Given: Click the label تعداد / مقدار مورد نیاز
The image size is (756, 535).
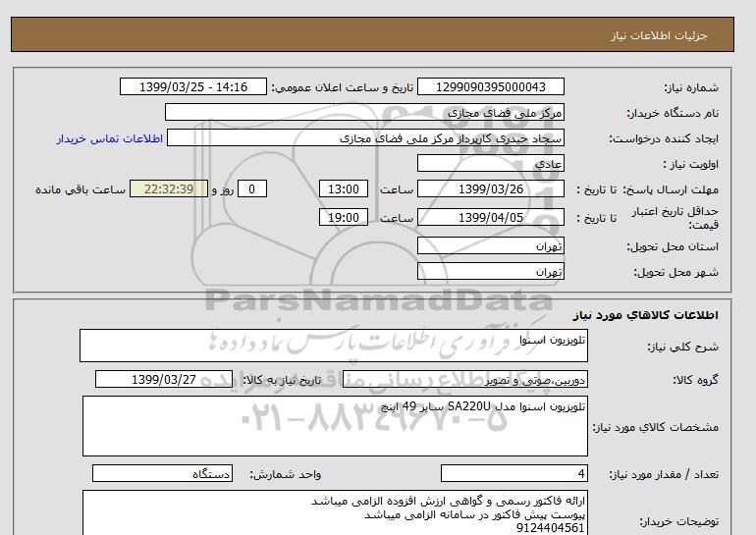Looking at the screenshot, I should click(x=664, y=475).
